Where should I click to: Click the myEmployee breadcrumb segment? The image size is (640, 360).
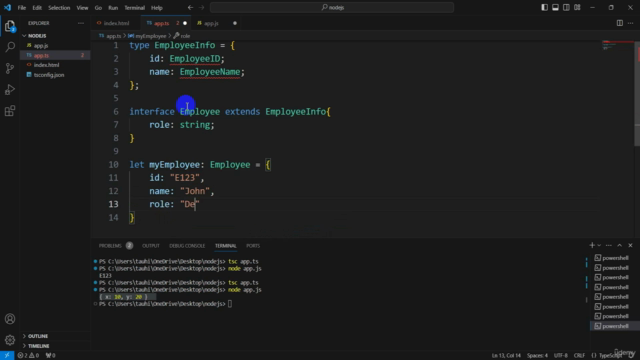coord(147,36)
